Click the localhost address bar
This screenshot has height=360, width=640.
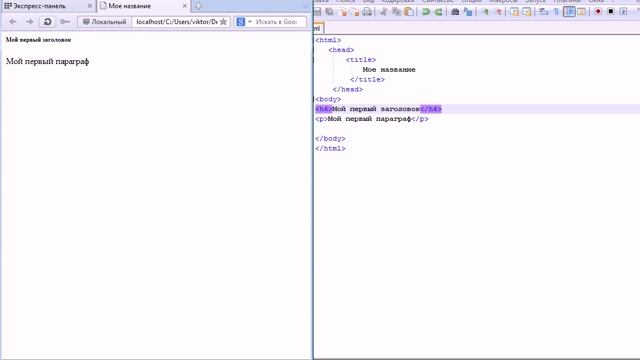[176, 22]
